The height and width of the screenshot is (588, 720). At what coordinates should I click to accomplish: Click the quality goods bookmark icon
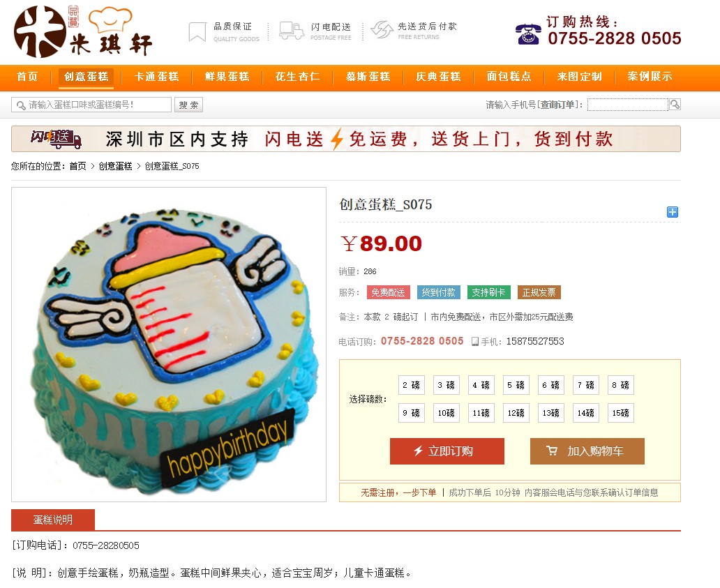[x=197, y=31]
